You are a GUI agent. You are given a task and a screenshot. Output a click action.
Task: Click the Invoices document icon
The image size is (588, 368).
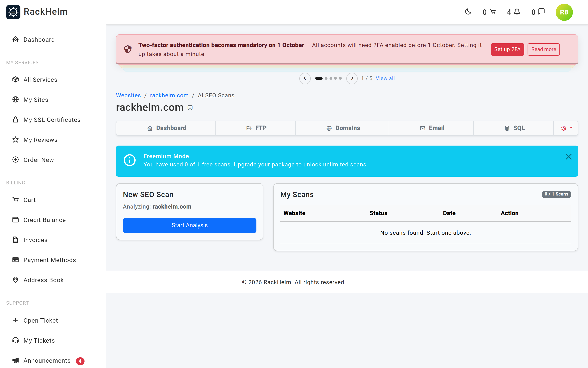(x=16, y=240)
